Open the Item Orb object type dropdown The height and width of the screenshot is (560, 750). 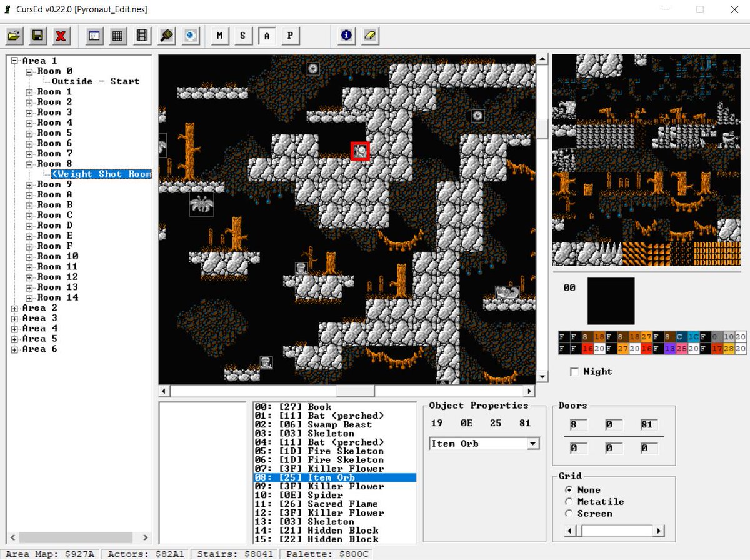point(533,444)
